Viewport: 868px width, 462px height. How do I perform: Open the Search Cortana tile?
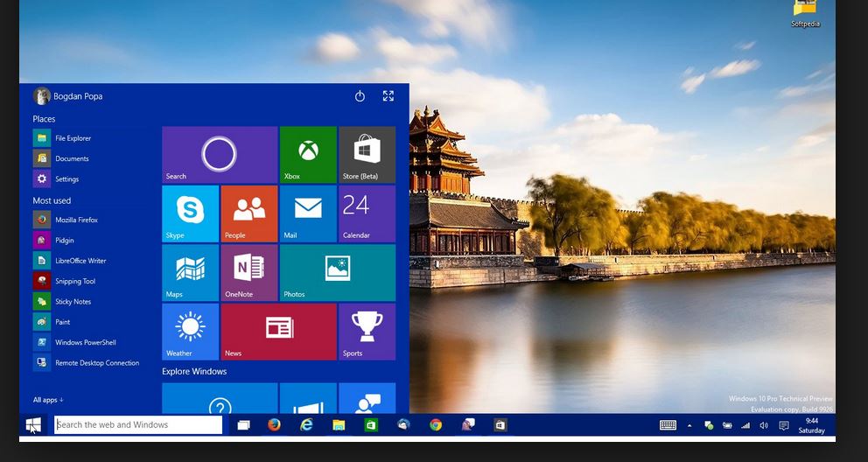pyautogui.click(x=220, y=154)
